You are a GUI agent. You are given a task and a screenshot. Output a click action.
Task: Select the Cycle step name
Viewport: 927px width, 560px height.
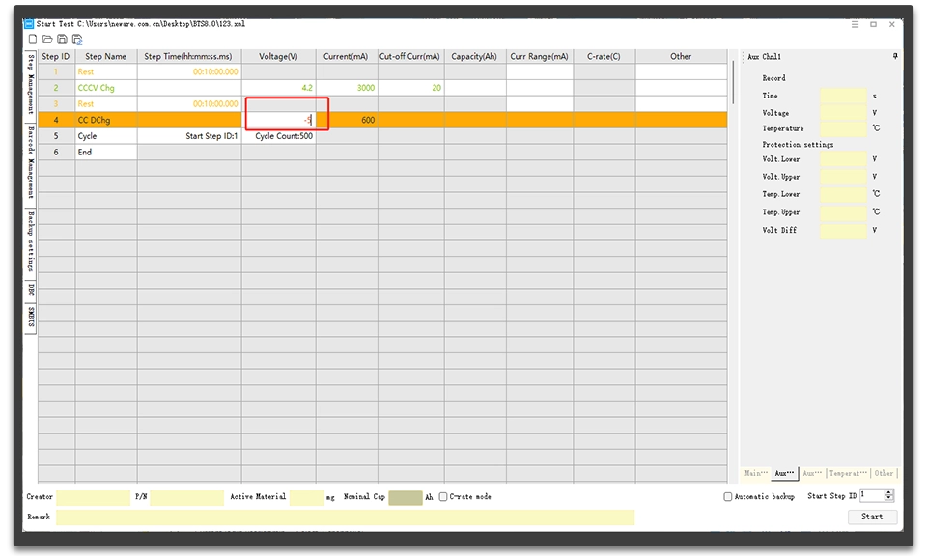point(106,135)
